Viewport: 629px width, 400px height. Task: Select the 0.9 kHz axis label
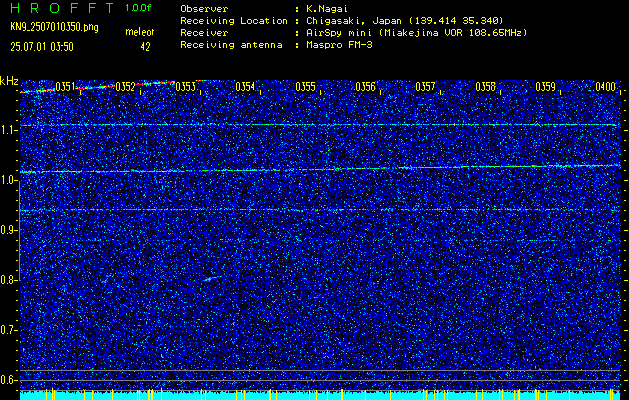9,230
